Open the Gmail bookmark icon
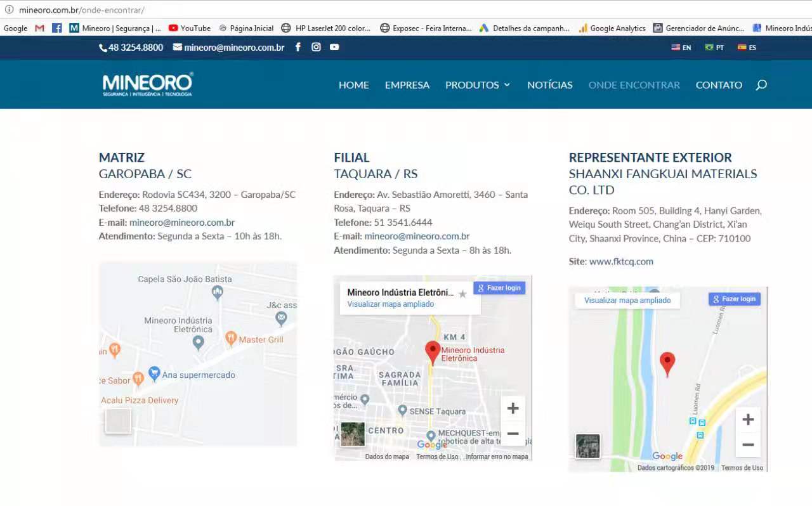The height and width of the screenshot is (506, 812). (x=39, y=28)
